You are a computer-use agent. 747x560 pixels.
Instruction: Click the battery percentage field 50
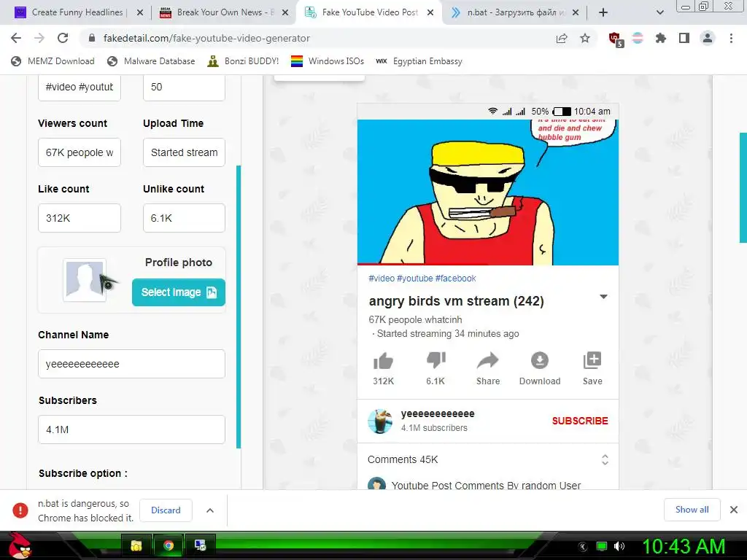point(184,87)
